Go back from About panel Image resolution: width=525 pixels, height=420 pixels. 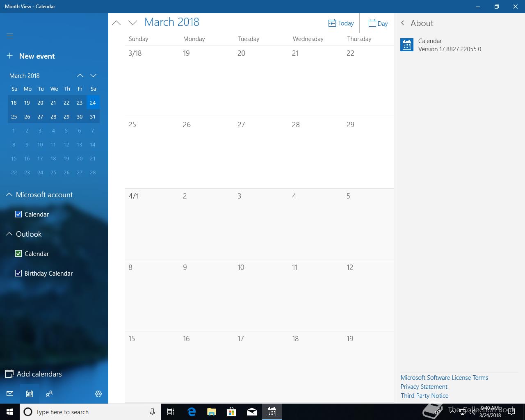[x=402, y=23]
